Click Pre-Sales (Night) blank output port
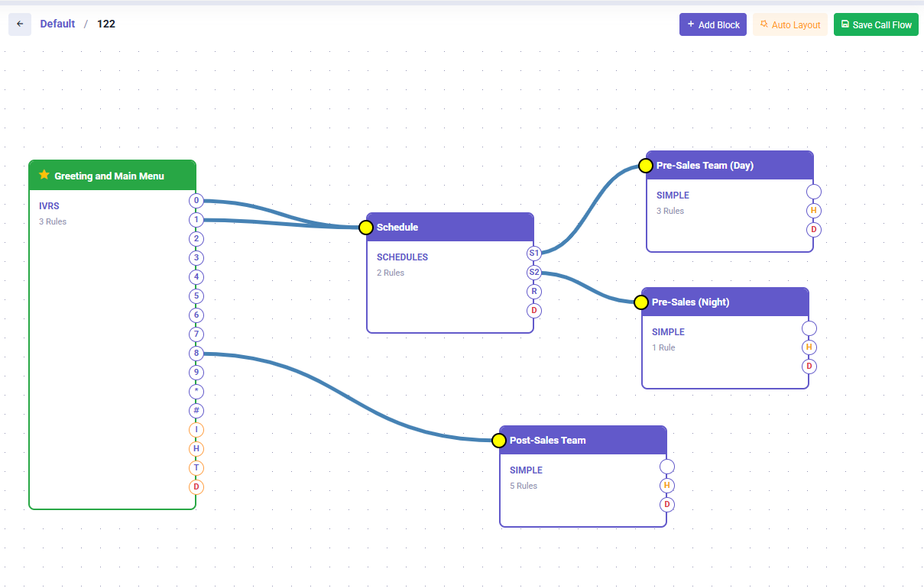The width and height of the screenshot is (924, 588). [809, 328]
